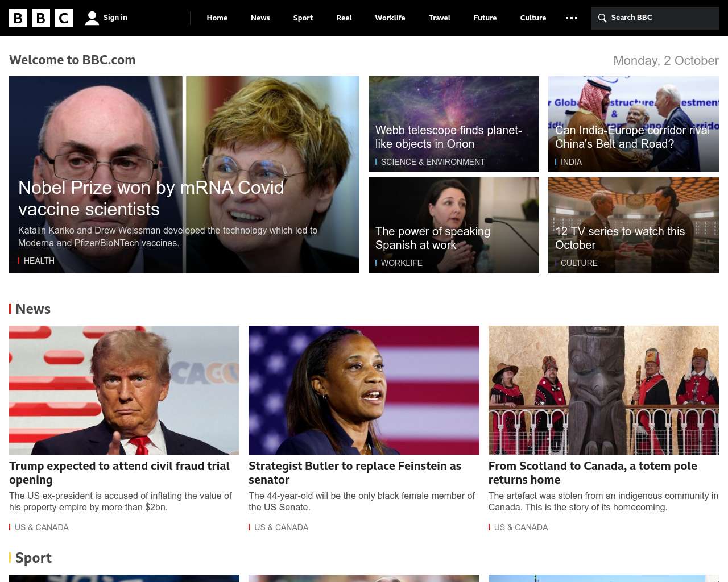Click the 'Welcome to BBC.com' heading

[72, 60]
